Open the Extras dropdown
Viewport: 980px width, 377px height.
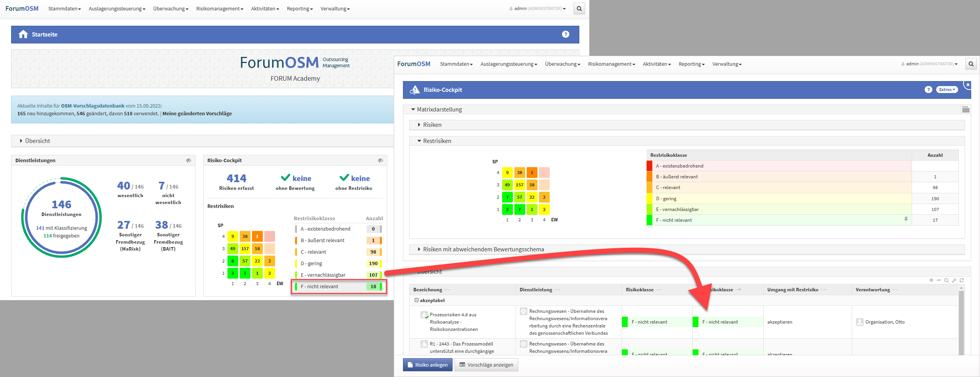(x=947, y=90)
